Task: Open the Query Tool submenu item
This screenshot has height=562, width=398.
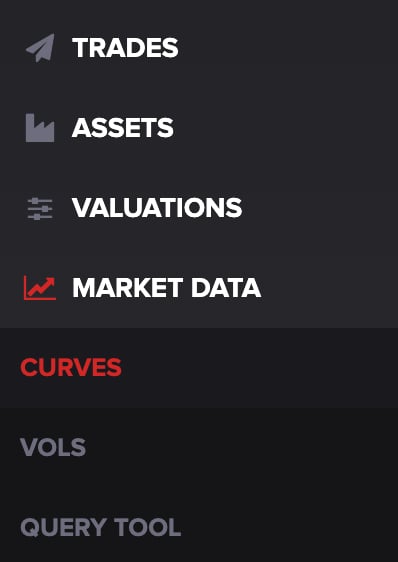Action: tap(100, 528)
